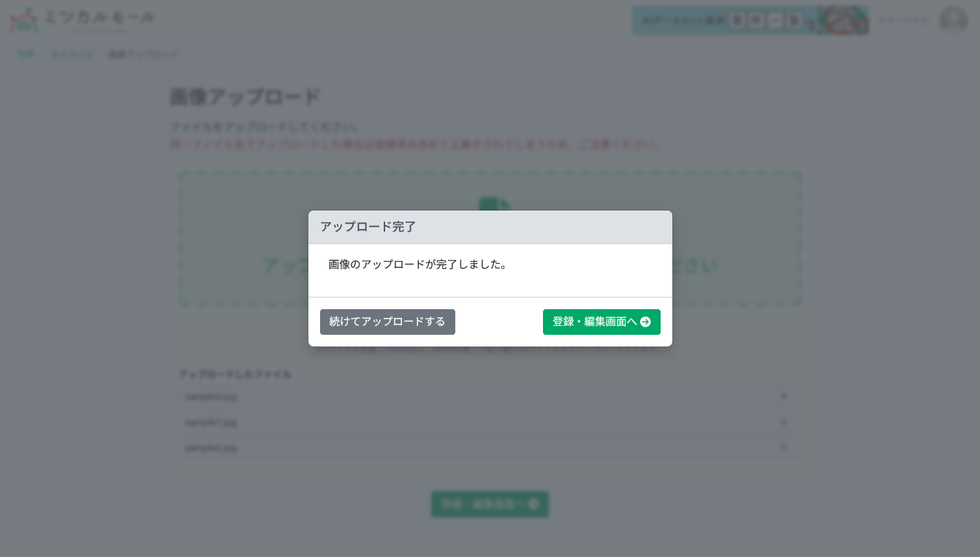Select the first square icon in the banner
Image resolution: width=980 pixels, height=557 pixels.
tap(736, 20)
